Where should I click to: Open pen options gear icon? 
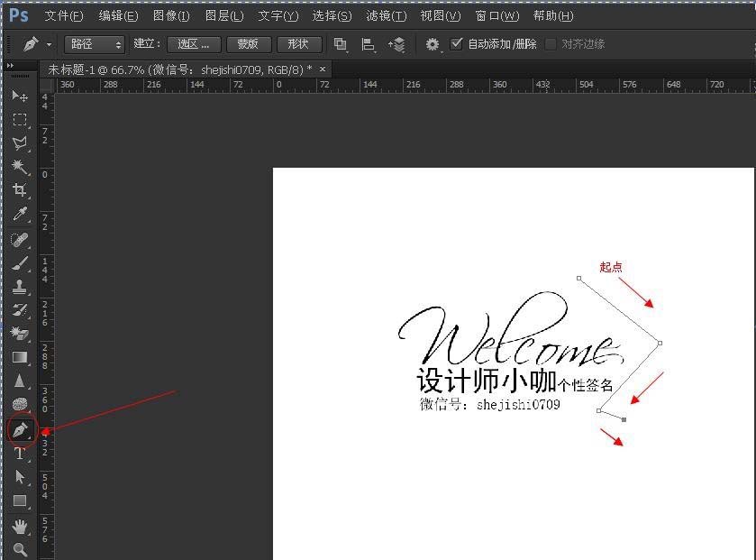[433, 44]
